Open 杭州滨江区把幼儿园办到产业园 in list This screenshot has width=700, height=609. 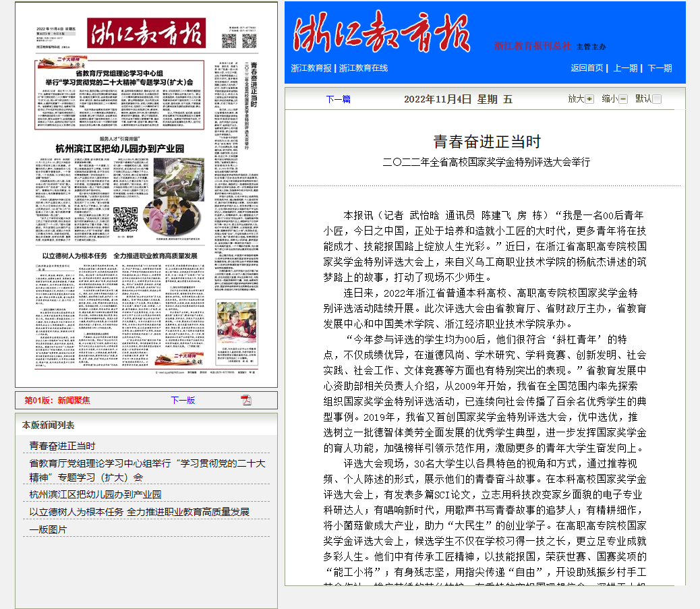pyautogui.click(x=95, y=494)
